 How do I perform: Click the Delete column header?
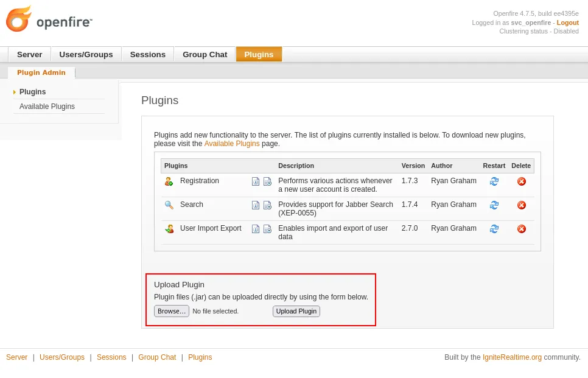[x=521, y=166]
